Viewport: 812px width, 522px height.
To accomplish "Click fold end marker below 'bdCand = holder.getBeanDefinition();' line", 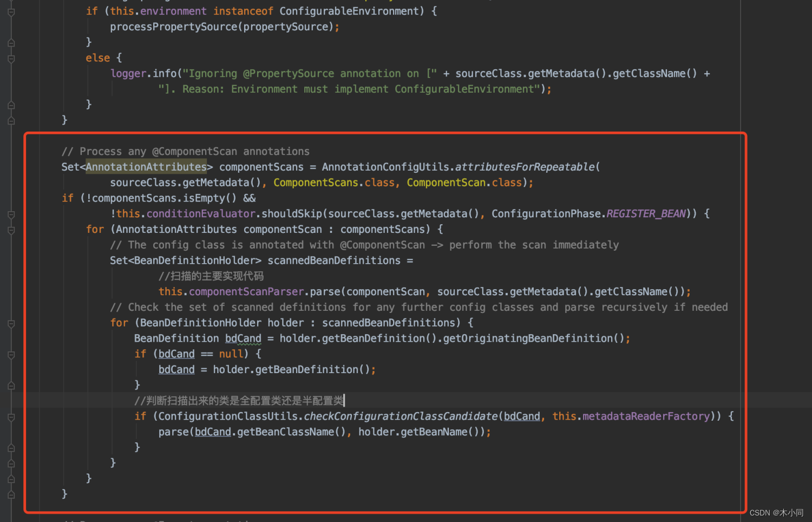I will pos(11,386).
